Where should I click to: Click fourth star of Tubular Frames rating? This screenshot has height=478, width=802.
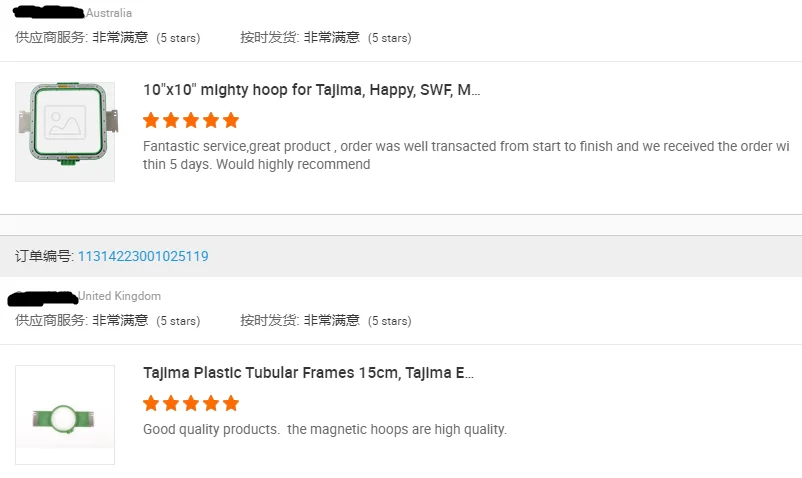coord(211,403)
